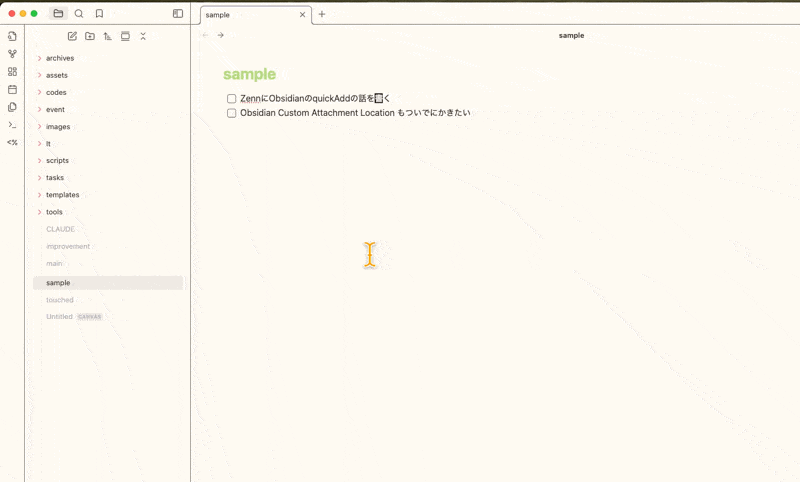This screenshot has width=800, height=482.
Task: Click the green sample heading
Action: click(x=249, y=74)
